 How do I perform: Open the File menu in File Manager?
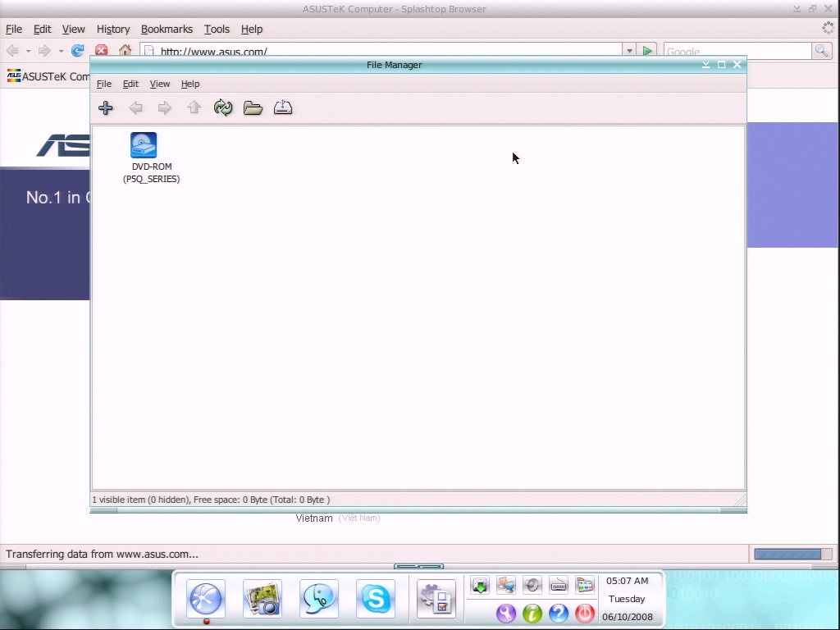pos(104,84)
